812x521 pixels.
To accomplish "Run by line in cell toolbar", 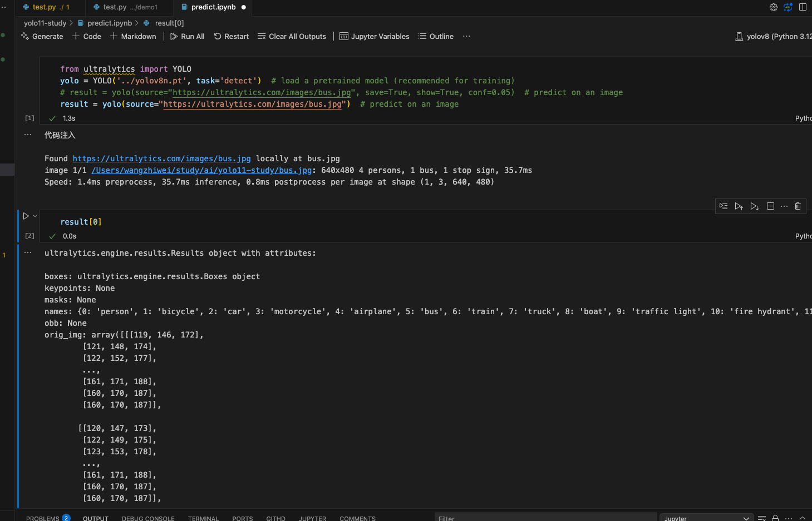I will (x=724, y=206).
